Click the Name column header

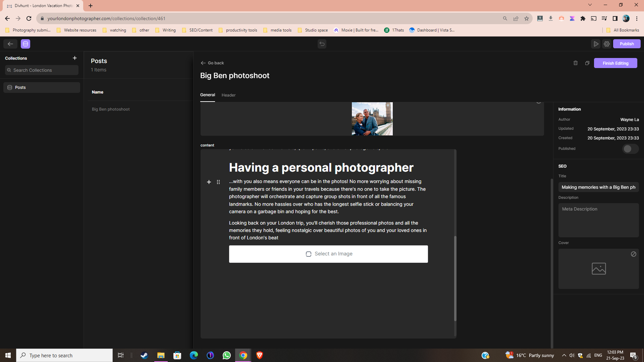click(x=98, y=92)
